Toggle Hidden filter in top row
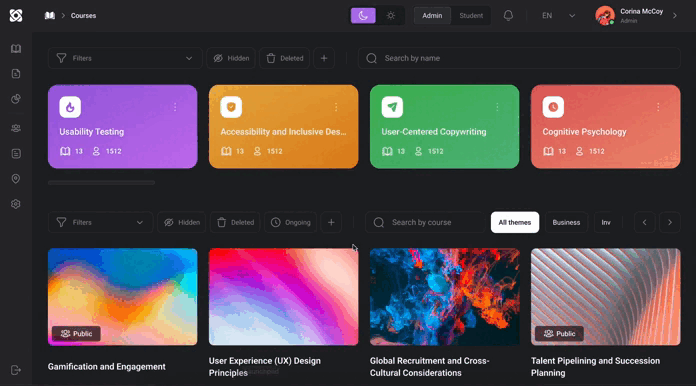Viewport: 696px width, 386px height. click(x=231, y=58)
